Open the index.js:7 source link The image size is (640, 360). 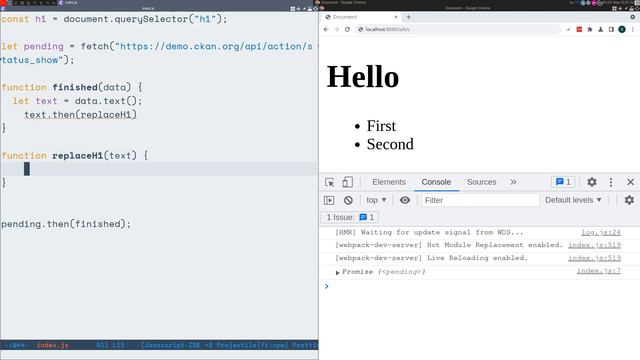click(x=598, y=271)
